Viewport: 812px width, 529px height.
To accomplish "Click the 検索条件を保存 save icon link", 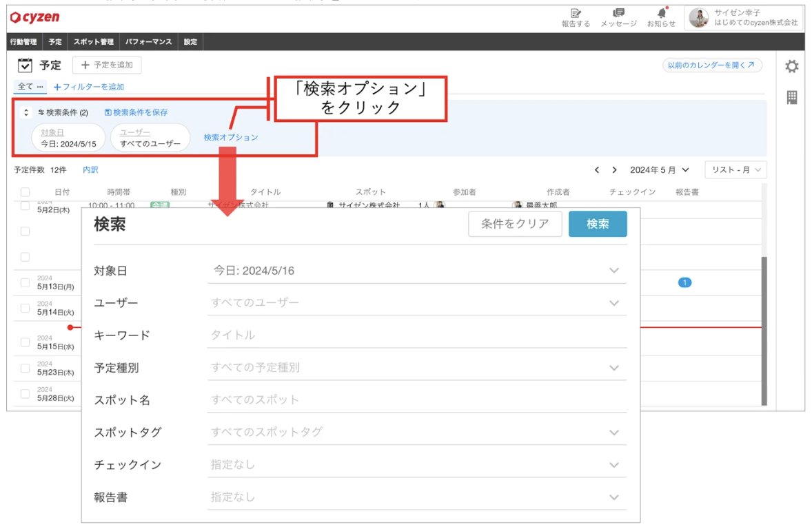I will (136, 112).
